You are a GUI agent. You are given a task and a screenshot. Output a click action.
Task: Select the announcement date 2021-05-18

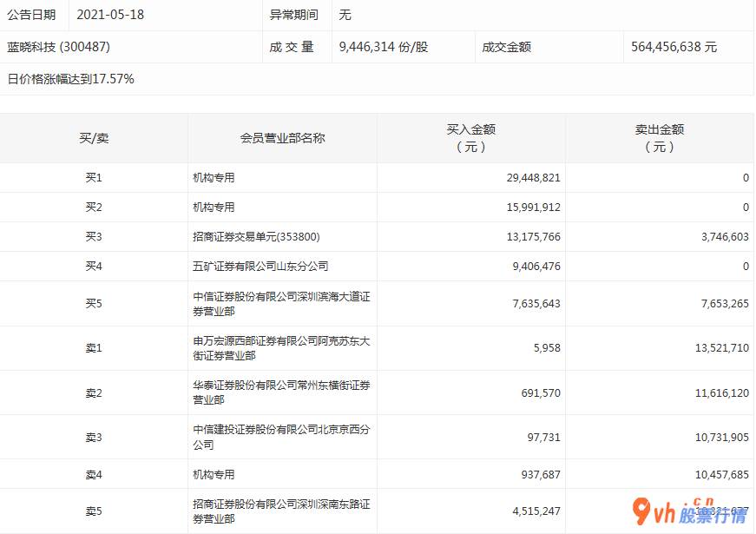[x=110, y=15]
